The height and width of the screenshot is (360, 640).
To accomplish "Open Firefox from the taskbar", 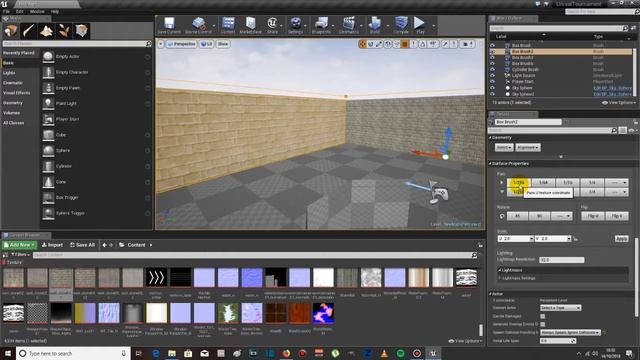I will [286, 353].
